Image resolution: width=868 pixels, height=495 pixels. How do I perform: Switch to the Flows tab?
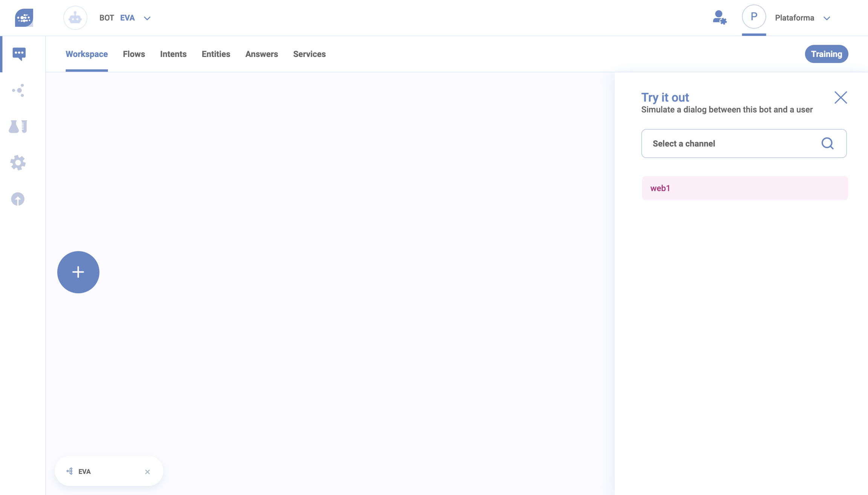(x=134, y=54)
